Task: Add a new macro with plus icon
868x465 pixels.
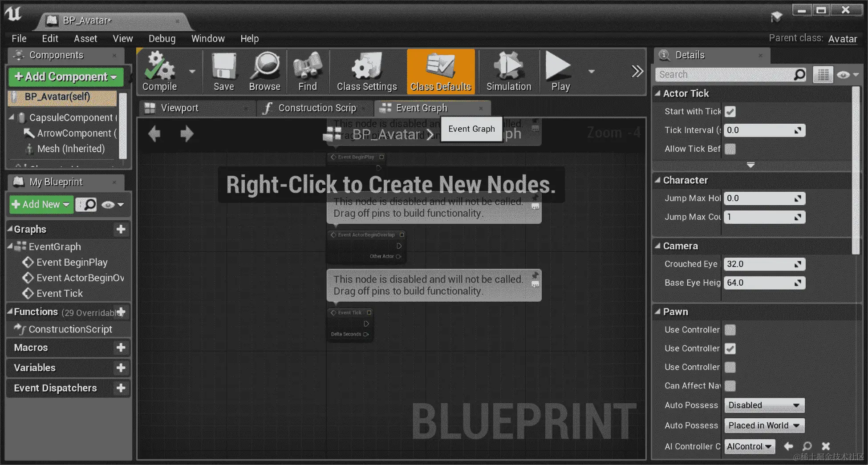Action: pos(121,348)
